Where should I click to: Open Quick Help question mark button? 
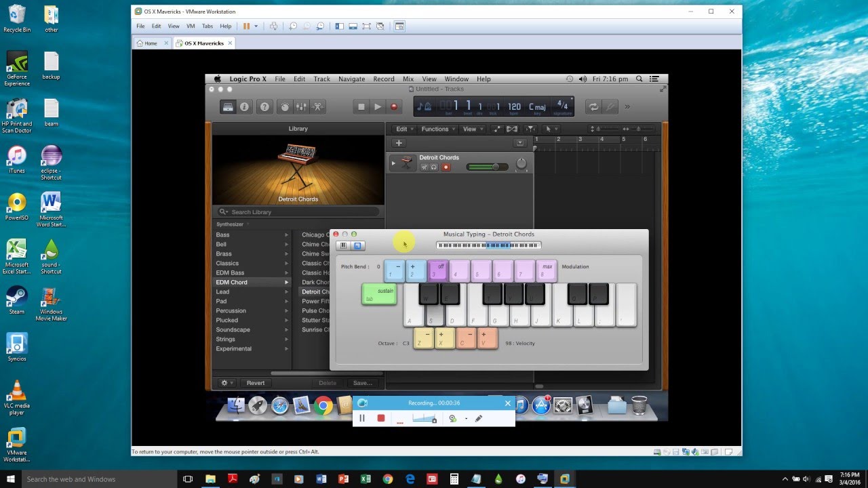click(265, 106)
